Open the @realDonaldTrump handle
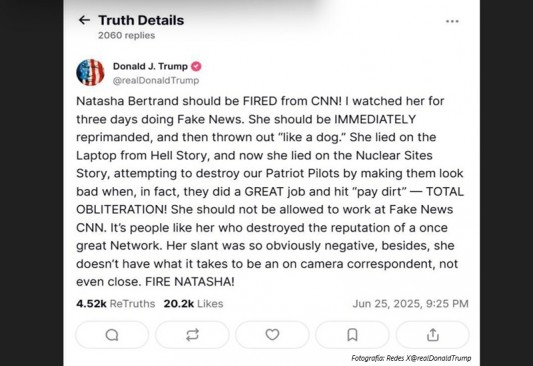This screenshot has height=366, width=533. pyautogui.click(x=156, y=81)
